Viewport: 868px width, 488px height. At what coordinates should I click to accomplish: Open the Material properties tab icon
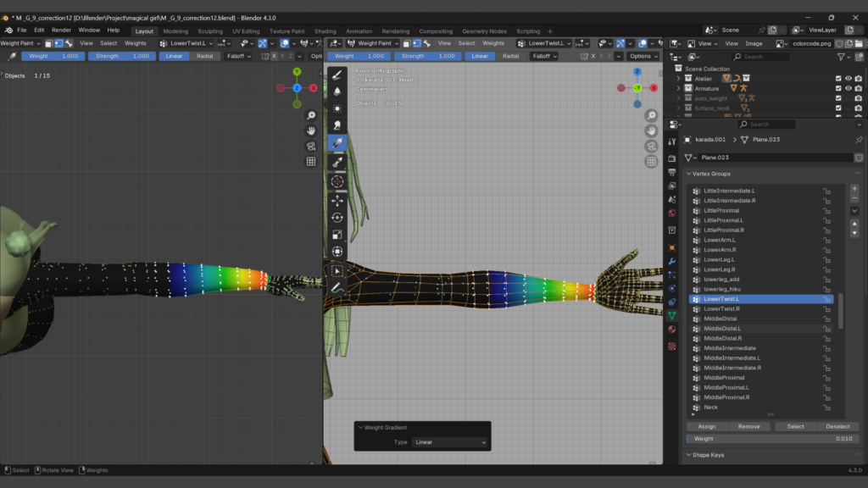coord(672,330)
